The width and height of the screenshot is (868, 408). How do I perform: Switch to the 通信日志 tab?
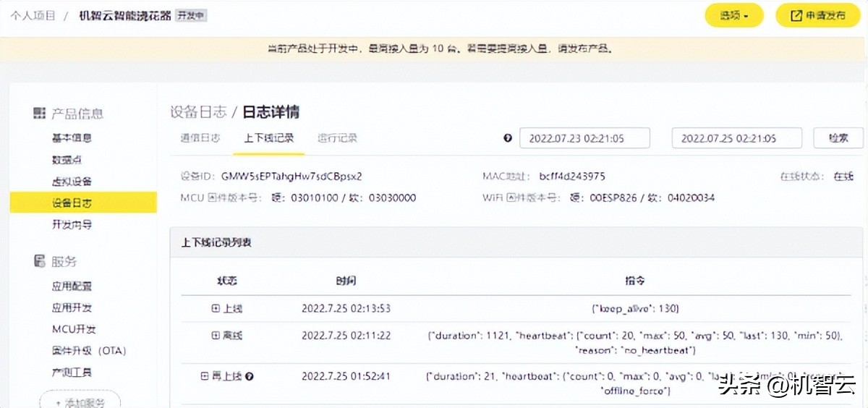200,138
